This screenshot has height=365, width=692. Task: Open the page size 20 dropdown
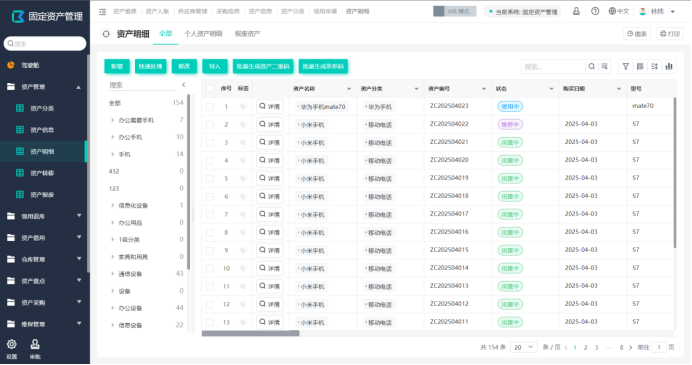[523, 347]
